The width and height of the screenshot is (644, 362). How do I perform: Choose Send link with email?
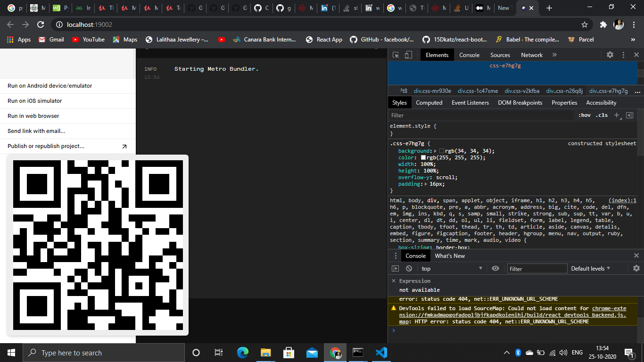point(68,131)
